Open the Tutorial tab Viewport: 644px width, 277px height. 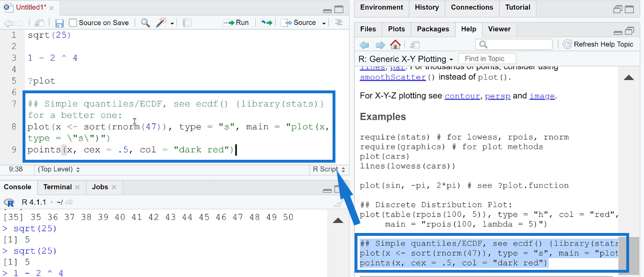(x=517, y=8)
